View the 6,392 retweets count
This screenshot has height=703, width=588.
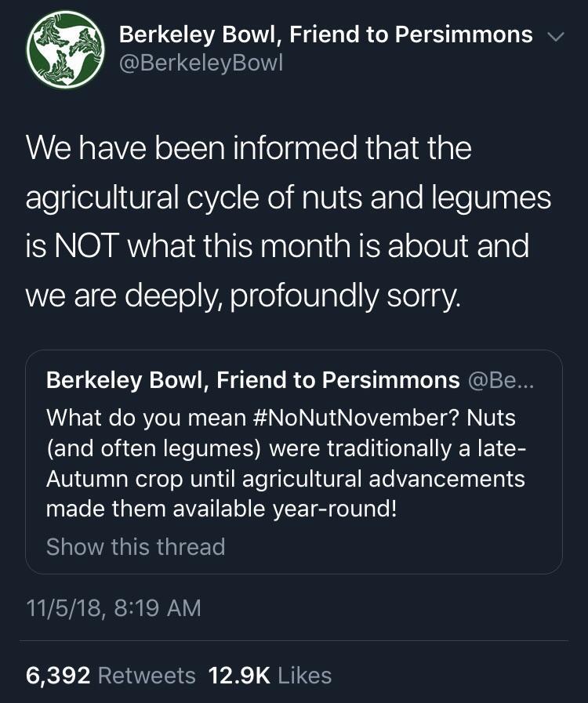tap(59, 675)
